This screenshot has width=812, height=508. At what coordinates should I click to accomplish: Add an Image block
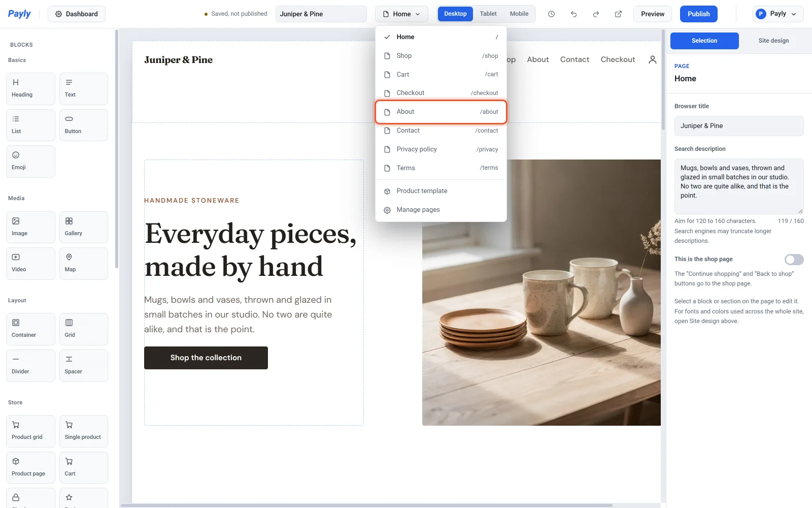(30, 227)
